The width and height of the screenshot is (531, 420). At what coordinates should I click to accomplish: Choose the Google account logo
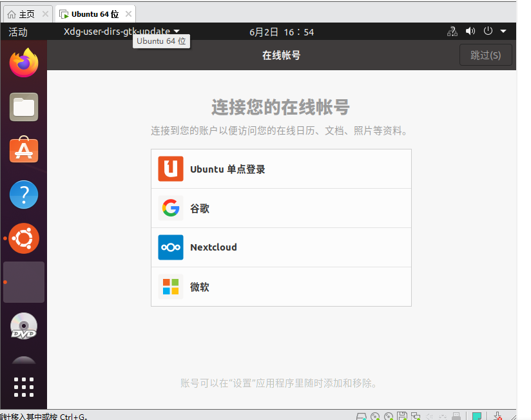point(171,208)
